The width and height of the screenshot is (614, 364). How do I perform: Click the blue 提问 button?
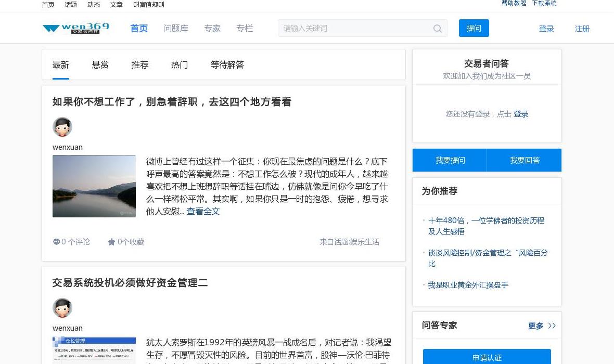[x=474, y=28]
